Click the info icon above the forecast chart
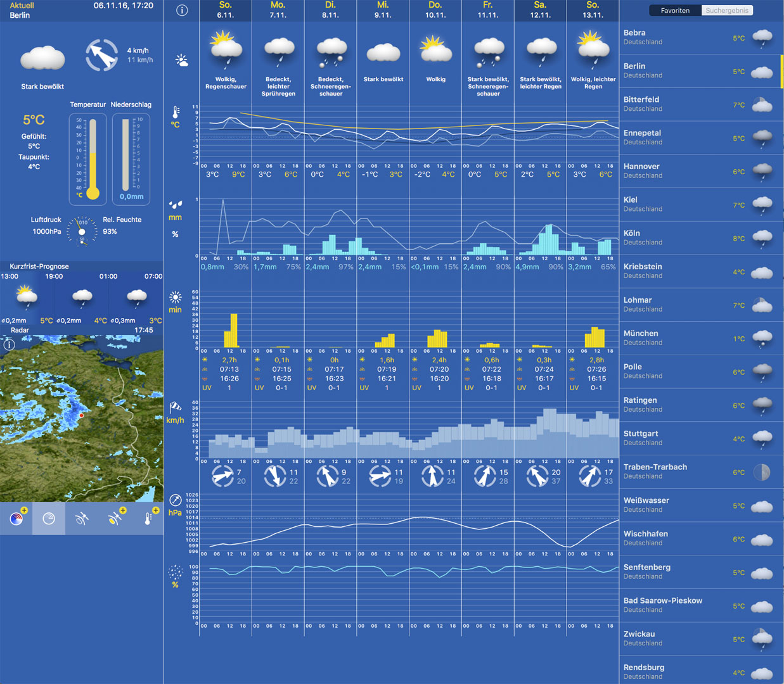784x684 pixels. (182, 10)
